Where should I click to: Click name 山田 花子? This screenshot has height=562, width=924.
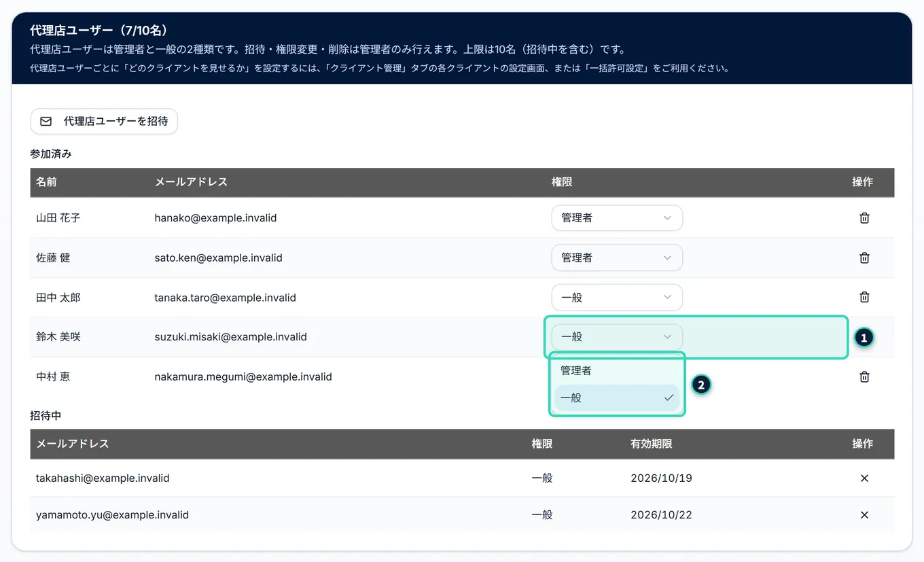pyautogui.click(x=58, y=218)
